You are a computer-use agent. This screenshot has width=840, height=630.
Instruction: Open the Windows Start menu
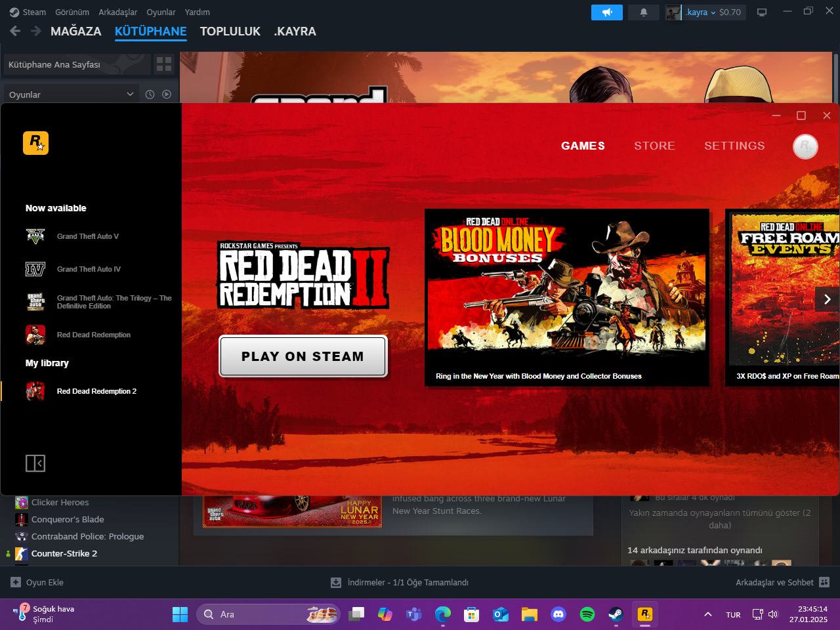point(180,614)
